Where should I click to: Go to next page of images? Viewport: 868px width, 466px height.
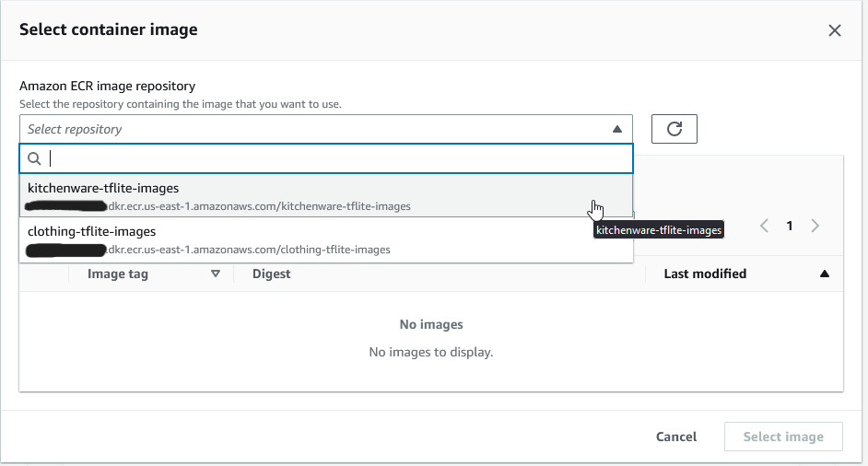(815, 226)
